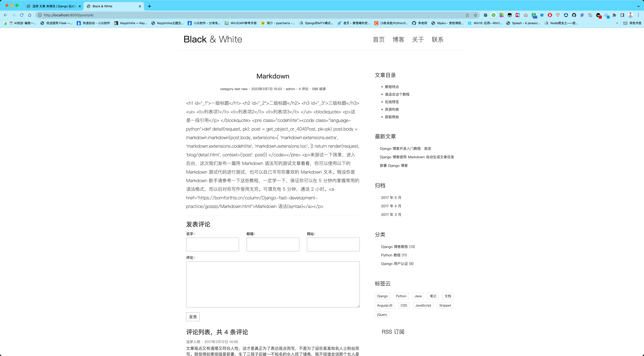
Task: Open the 博客 nav menu item
Action: [x=398, y=39]
